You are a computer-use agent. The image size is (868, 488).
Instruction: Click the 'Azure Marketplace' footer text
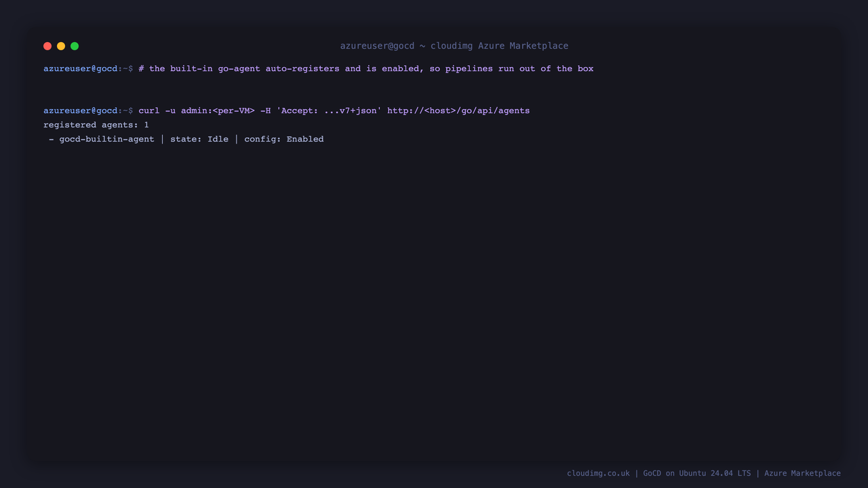pyautogui.click(x=802, y=473)
